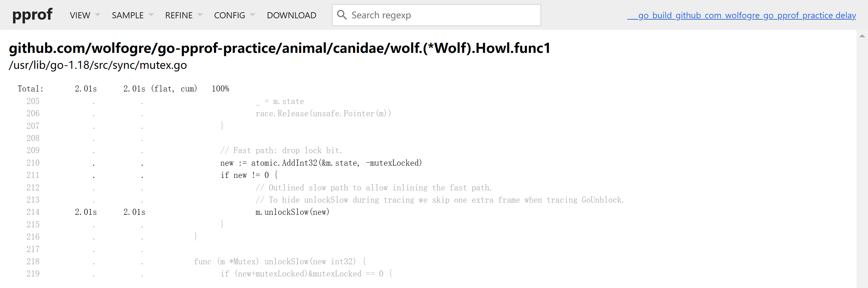Click the 'if new != 0' line
Screen dimensions: 868x288
click(249, 175)
